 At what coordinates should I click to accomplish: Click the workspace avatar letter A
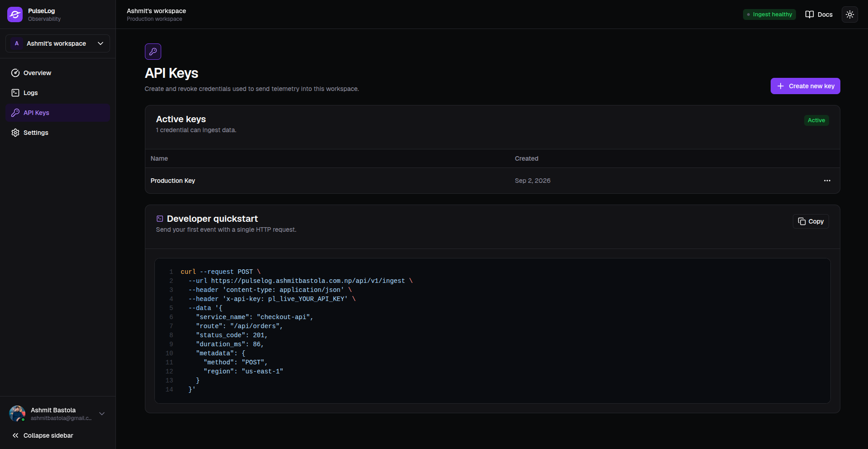pyautogui.click(x=17, y=43)
